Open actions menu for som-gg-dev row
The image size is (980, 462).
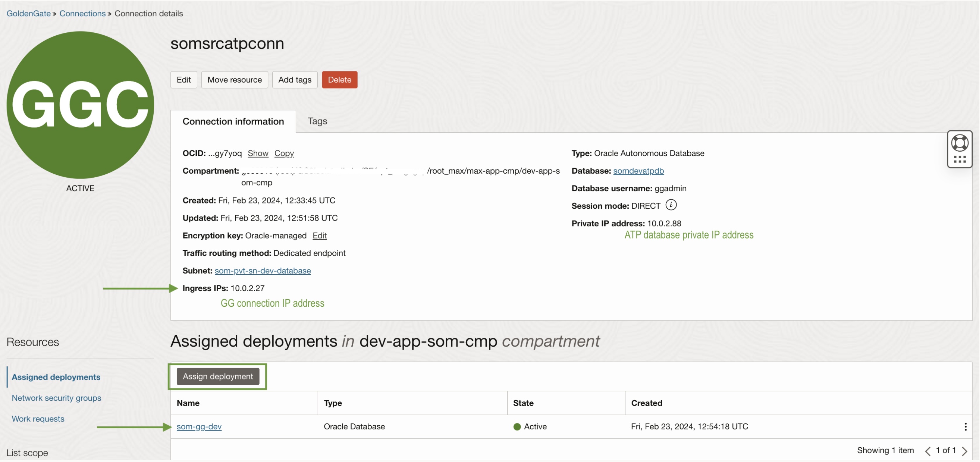[x=965, y=426]
